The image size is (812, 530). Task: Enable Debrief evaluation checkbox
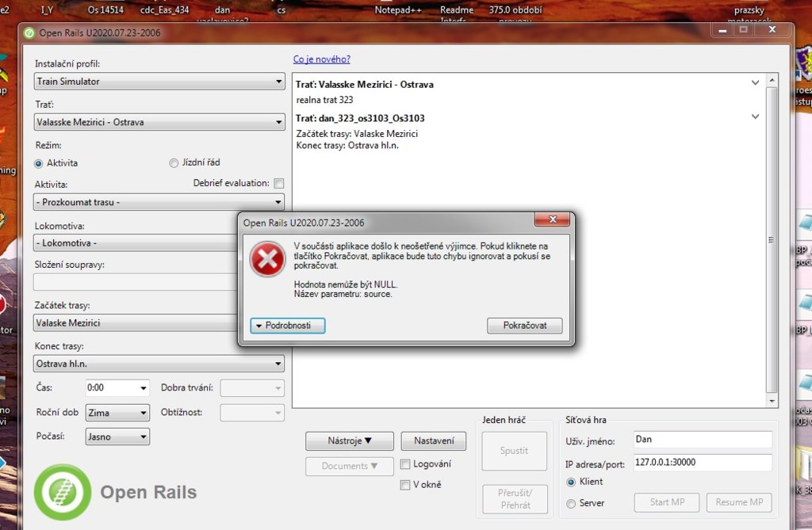click(278, 183)
